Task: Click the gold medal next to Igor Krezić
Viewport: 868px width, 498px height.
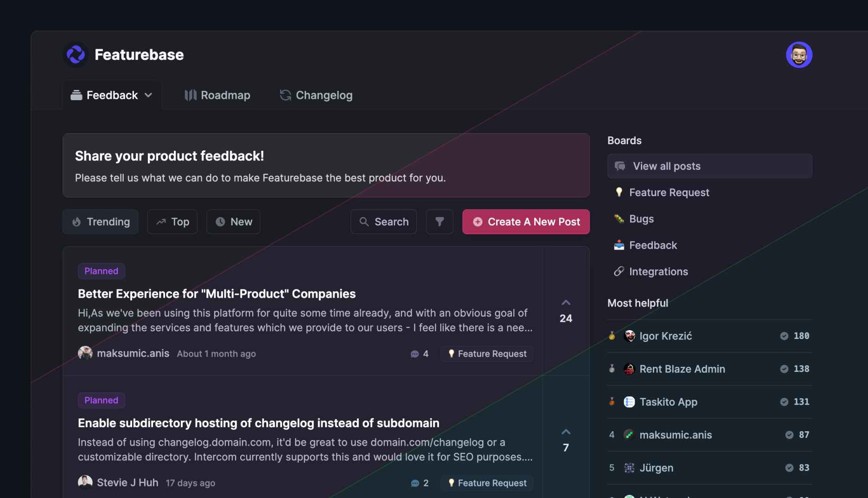Action: [x=612, y=336]
